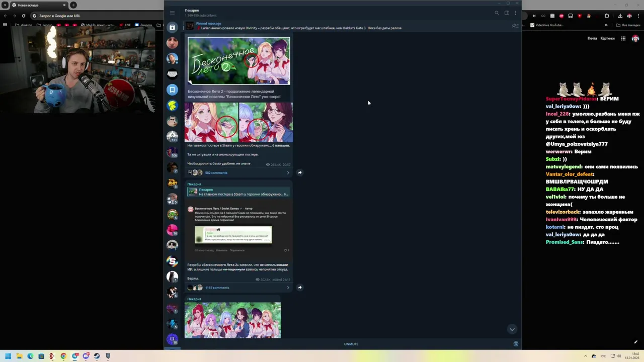
Task: Open the Amazon bookmarks folder
Action: click(x=24, y=25)
